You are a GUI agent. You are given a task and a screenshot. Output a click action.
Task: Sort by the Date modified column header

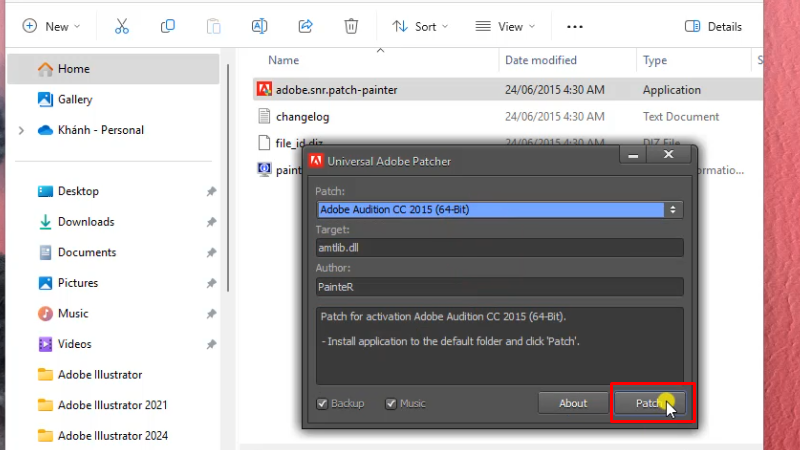(x=541, y=60)
